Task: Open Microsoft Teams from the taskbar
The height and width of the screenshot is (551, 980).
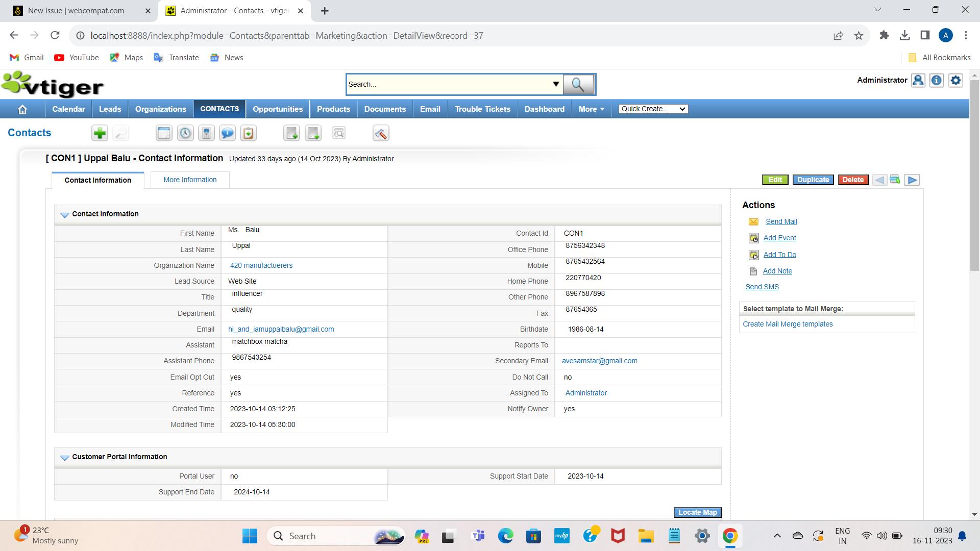Action: click(478, 536)
